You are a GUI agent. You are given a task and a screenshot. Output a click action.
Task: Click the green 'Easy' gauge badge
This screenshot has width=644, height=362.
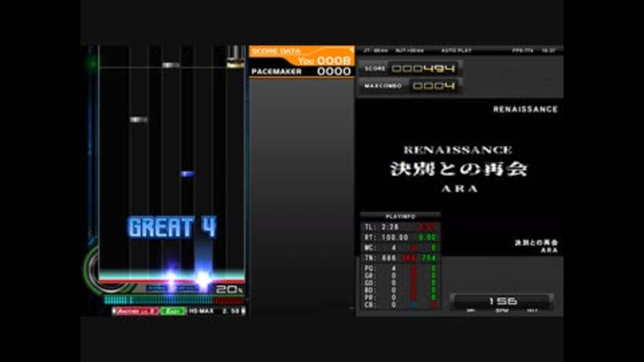tap(173, 311)
